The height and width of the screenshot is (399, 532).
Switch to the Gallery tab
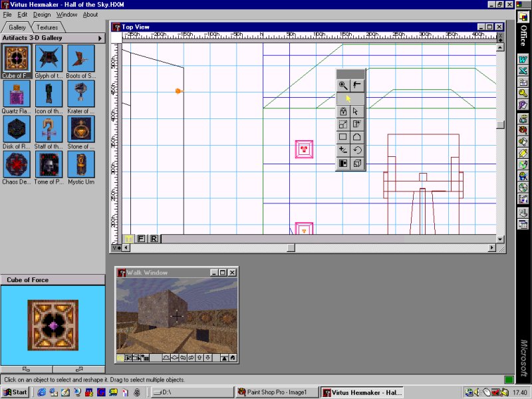(17, 27)
